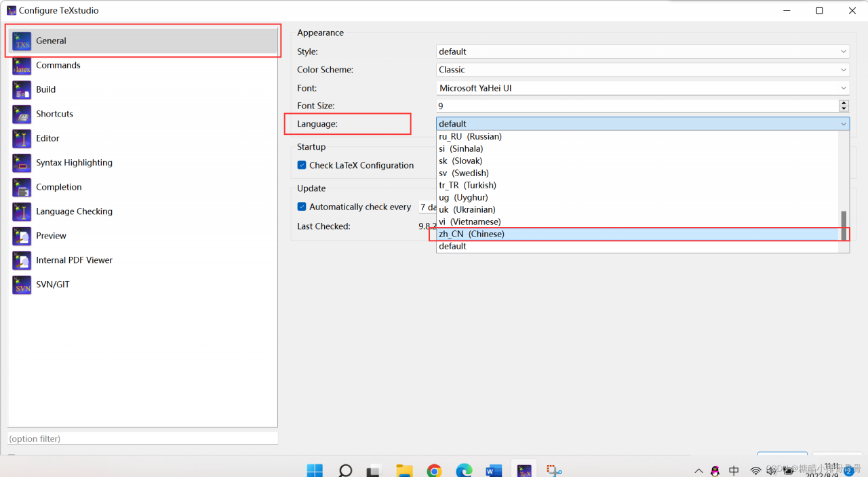Open the Editor settings page

click(142, 138)
